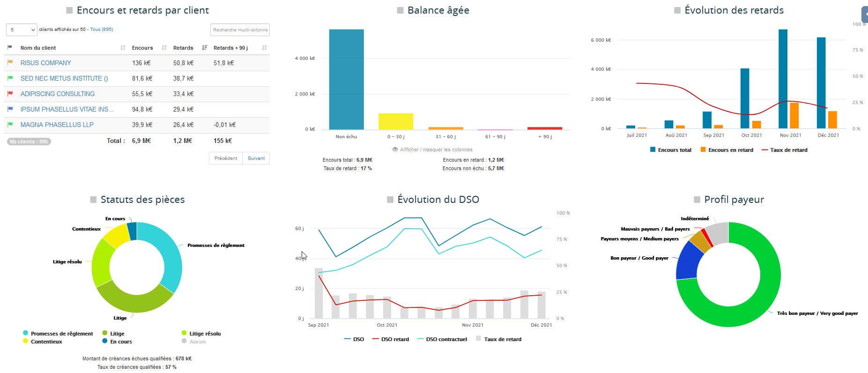Open SED NEC METUS INSTITUTE client link
Image resolution: width=868 pixels, height=373 pixels.
64,78
